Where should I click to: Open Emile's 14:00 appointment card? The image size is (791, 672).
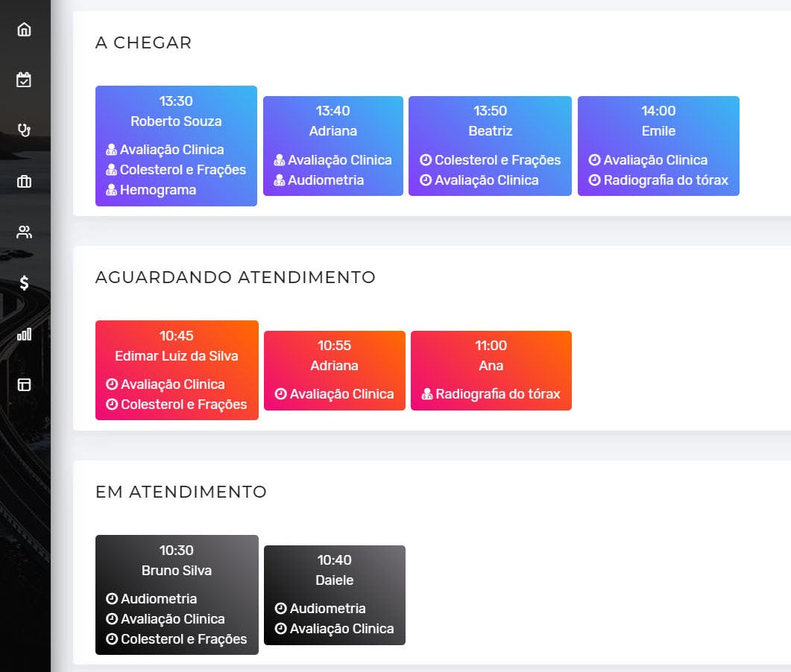(x=658, y=145)
